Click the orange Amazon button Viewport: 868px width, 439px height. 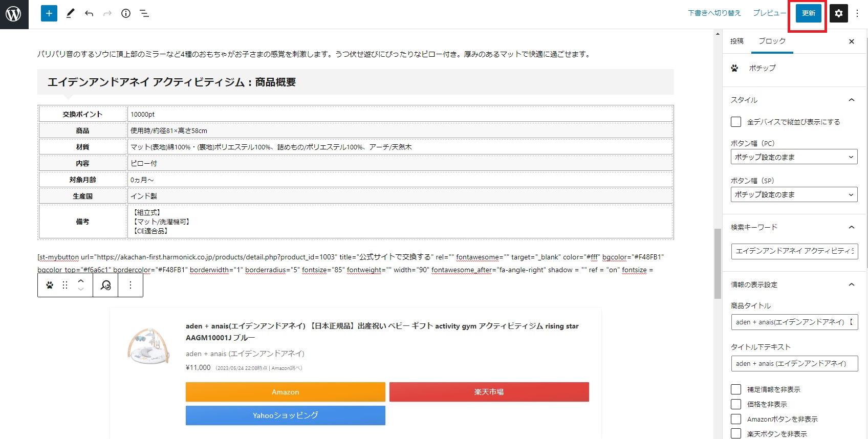(285, 392)
